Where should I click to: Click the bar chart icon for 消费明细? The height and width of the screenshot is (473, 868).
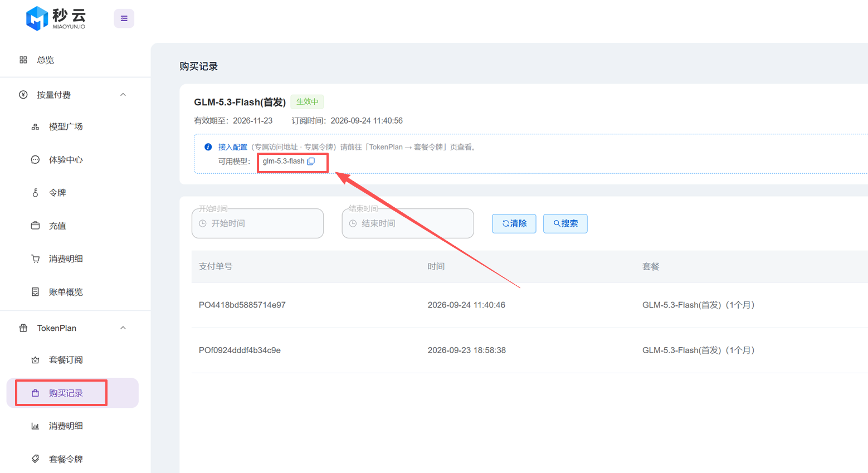[35, 426]
